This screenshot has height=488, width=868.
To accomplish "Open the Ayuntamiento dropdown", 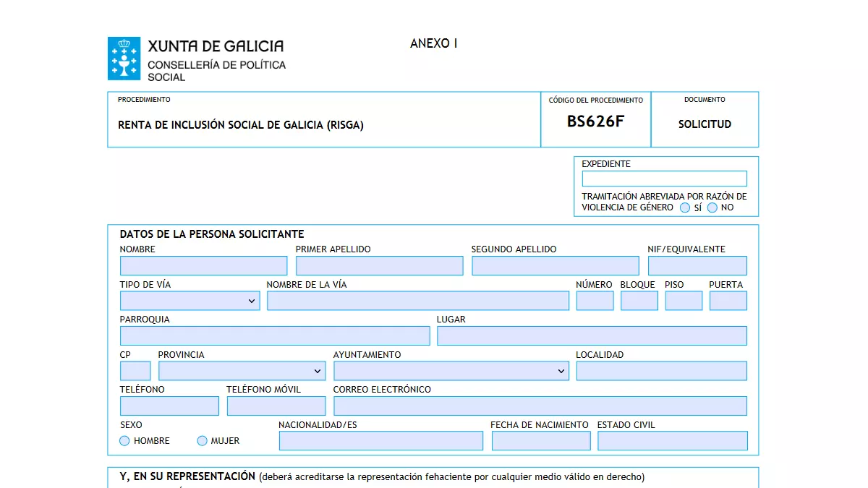I will 451,371.
